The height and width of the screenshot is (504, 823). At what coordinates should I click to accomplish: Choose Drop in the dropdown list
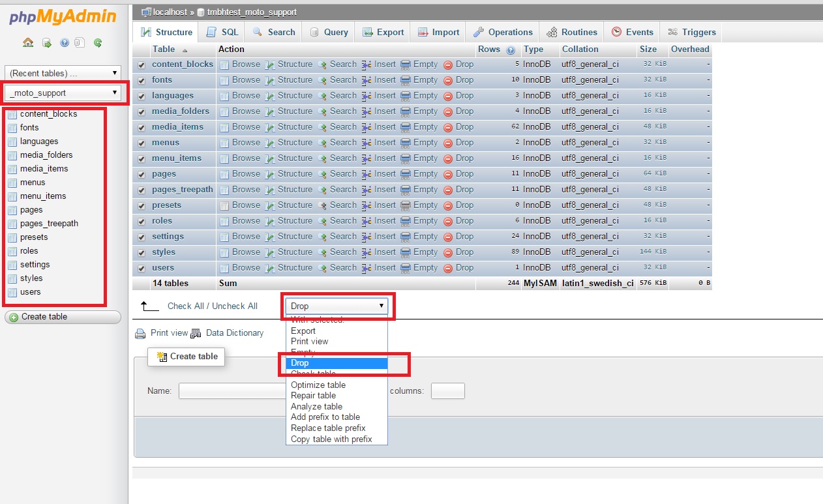(337, 363)
